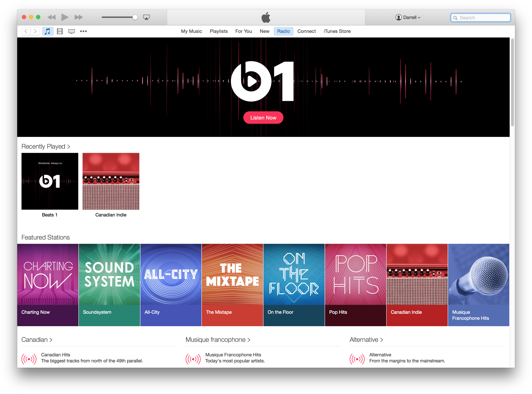Open Musique Francophone Hits station link
This screenshot has height=394, width=532.
point(233,355)
